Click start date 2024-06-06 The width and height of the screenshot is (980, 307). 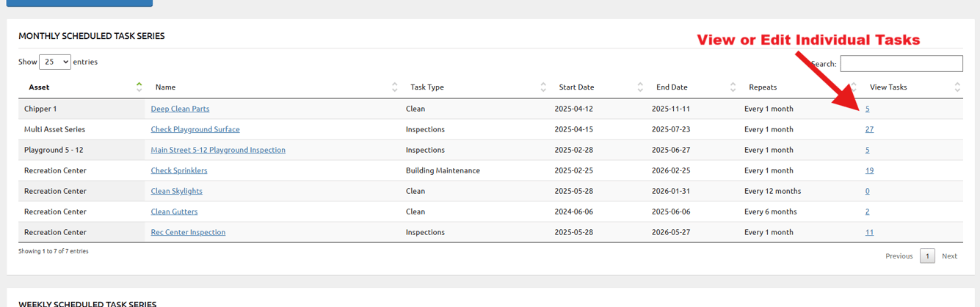[574, 212]
